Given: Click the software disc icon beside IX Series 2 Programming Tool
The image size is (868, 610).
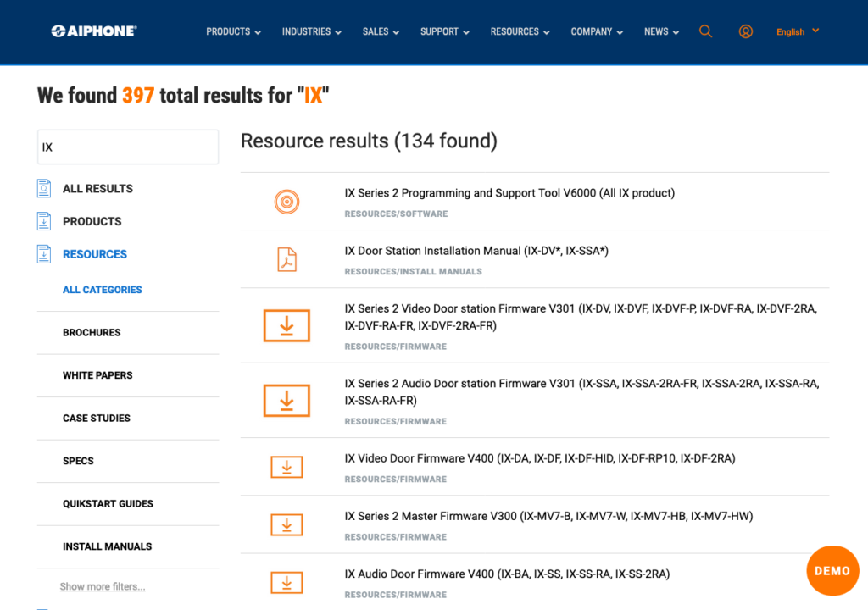Looking at the screenshot, I should (287, 202).
